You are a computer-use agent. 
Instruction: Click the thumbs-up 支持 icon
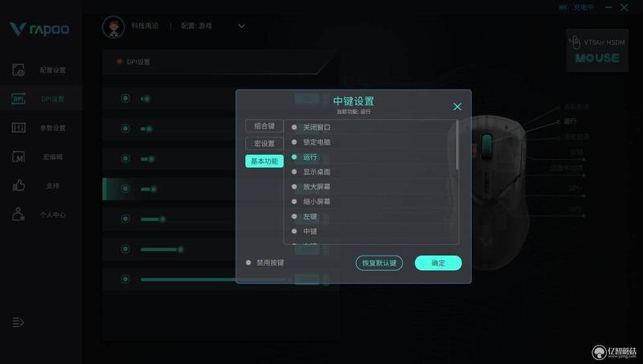(x=18, y=186)
